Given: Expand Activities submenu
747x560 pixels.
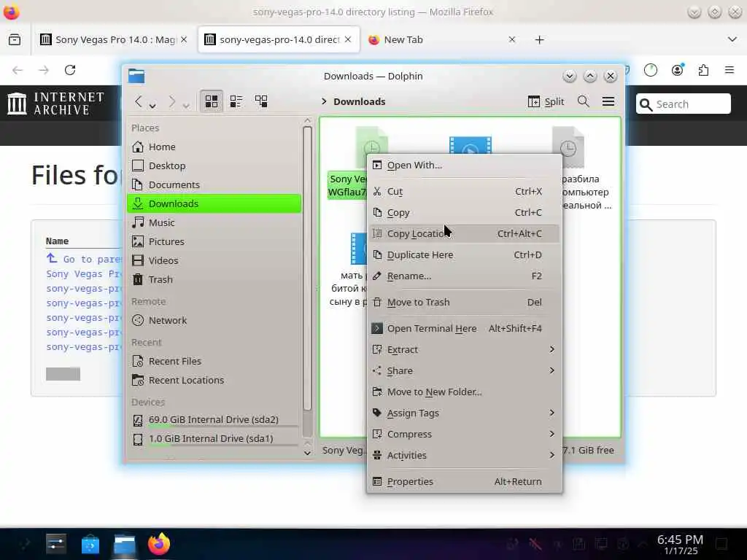Looking at the screenshot, I should click(465, 455).
